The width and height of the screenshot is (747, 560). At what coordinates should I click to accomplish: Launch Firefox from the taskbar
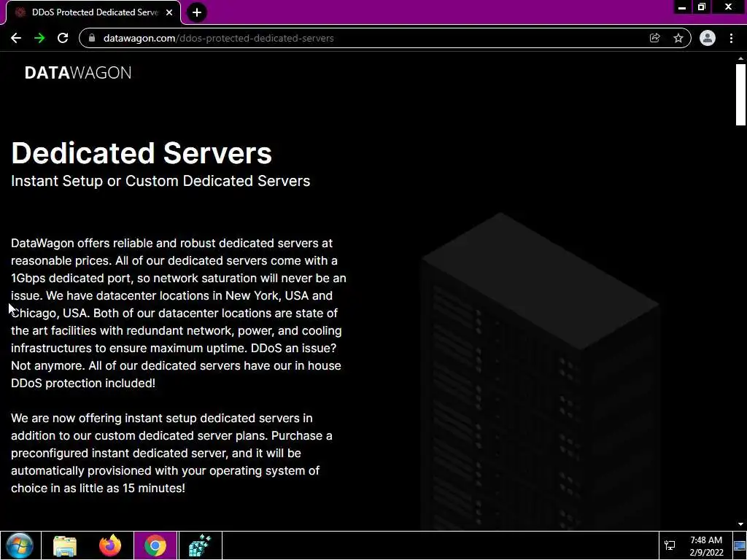pyautogui.click(x=110, y=545)
